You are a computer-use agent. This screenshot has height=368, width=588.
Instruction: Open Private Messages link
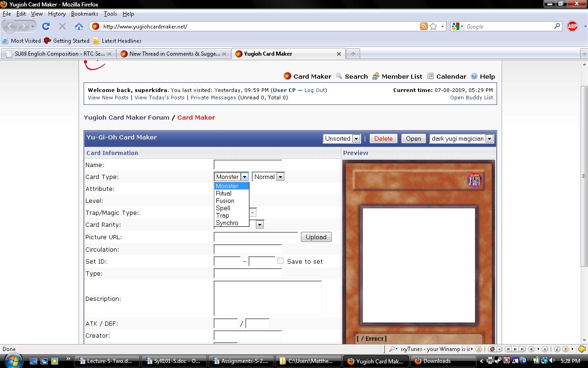point(213,98)
